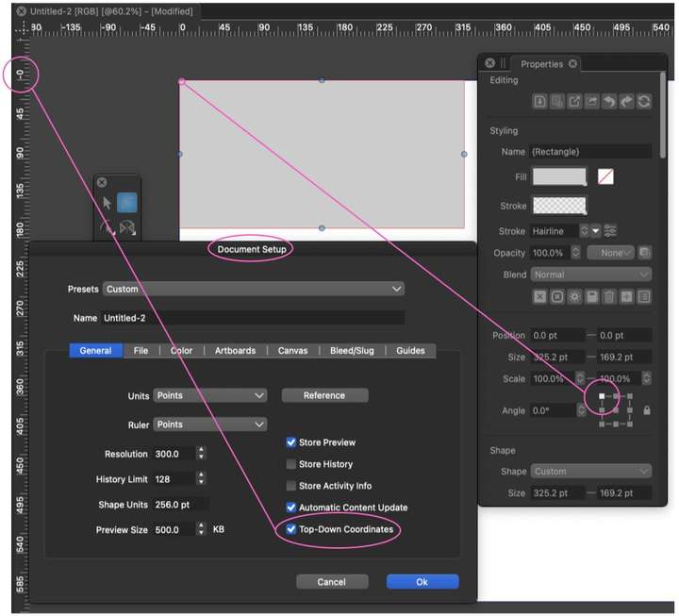Click the refresh circular arrows icon in Editing
679x616 pixels.
click(644, 102)
